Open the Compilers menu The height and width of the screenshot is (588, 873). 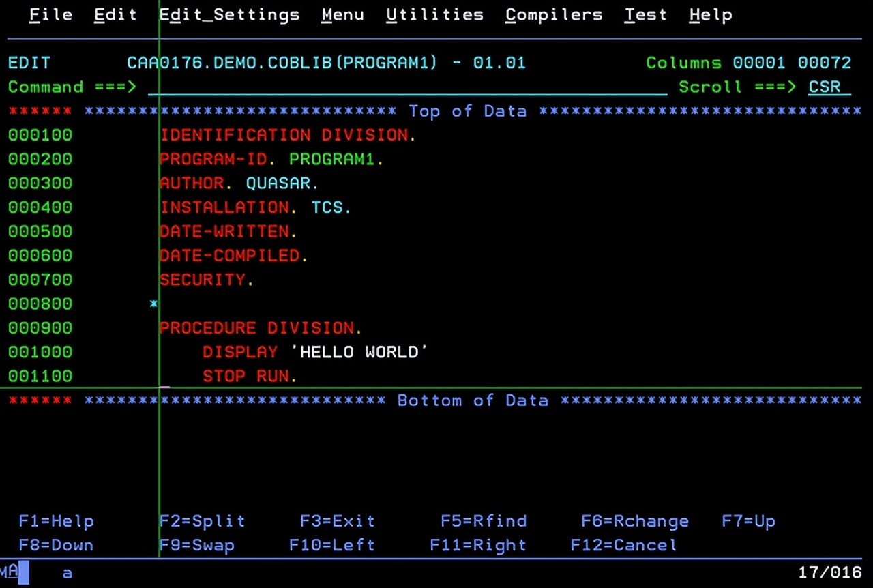click(554, 14)
